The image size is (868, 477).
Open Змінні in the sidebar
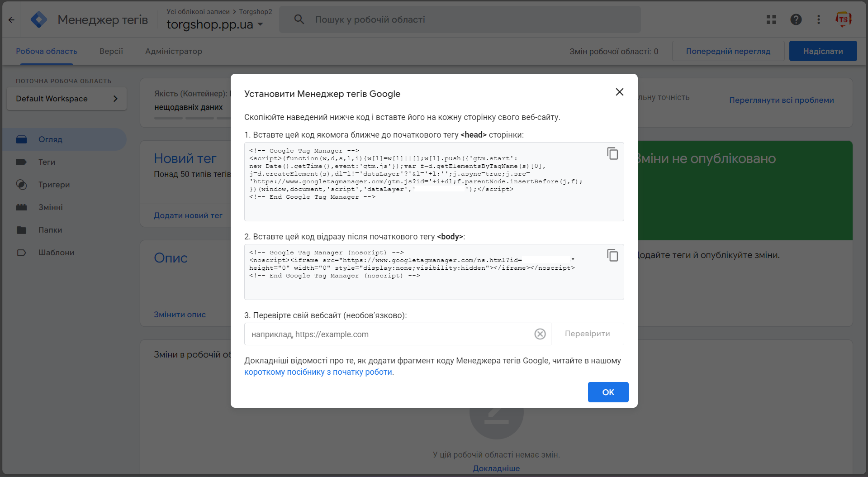65,207
